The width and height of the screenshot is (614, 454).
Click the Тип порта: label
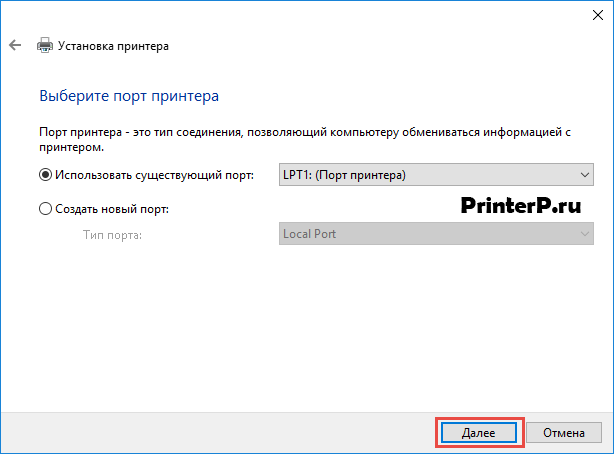[x=113, y=234]
